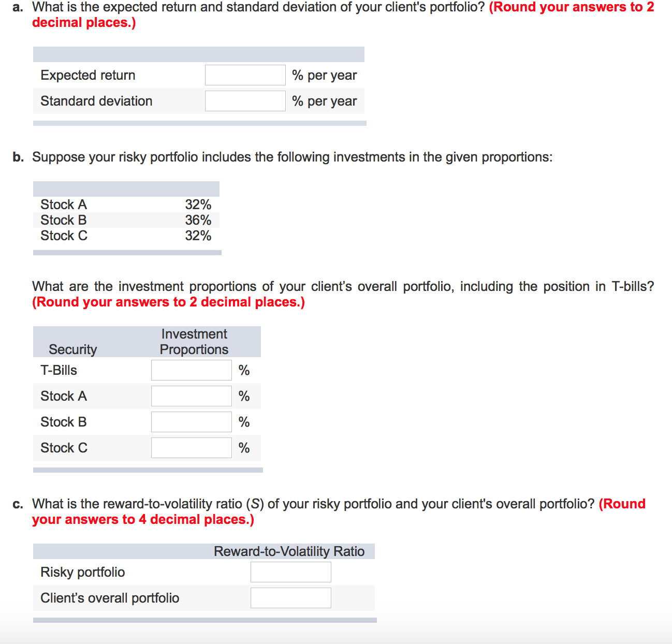This screenshot has width=672, height=644.
Task: Click the Stock C investment proportion field
Action: [191, 447]
